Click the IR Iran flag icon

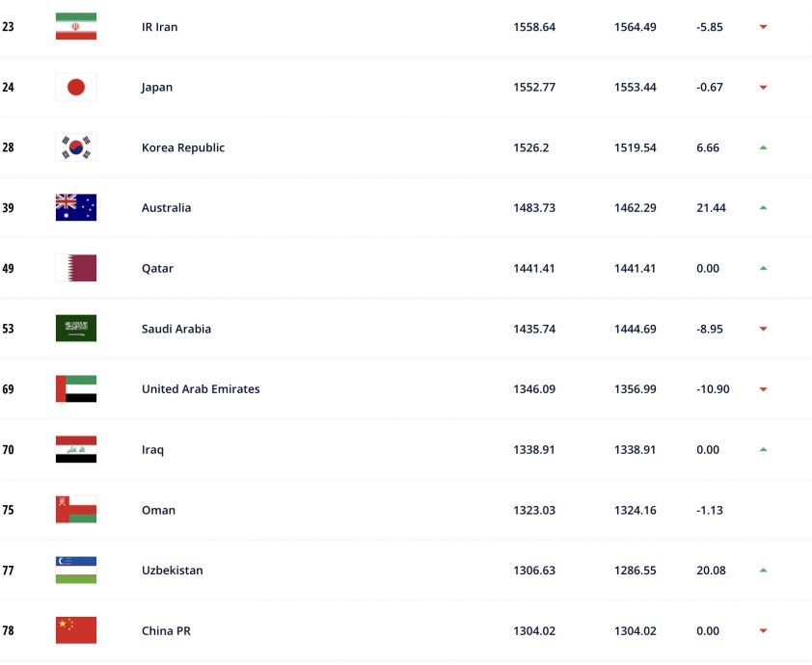coord(76,26)
